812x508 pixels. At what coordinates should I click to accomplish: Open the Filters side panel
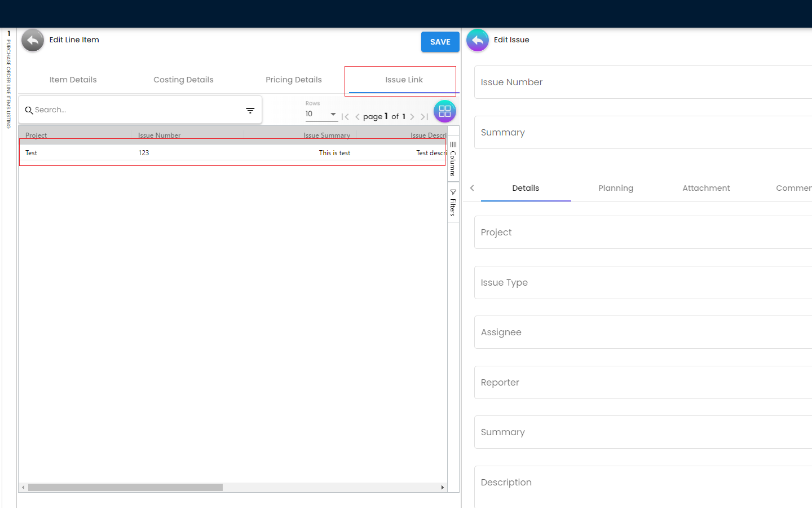tap(453, 203)
